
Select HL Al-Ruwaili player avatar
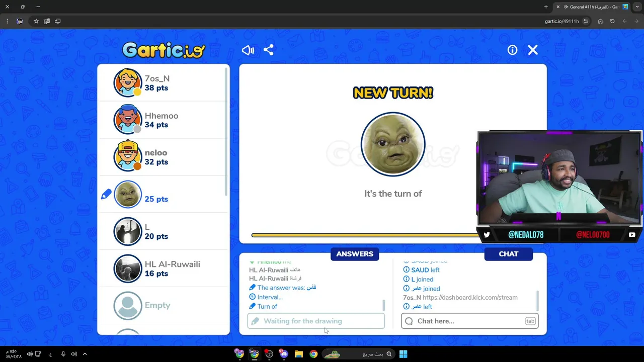(x=128, y=268)
